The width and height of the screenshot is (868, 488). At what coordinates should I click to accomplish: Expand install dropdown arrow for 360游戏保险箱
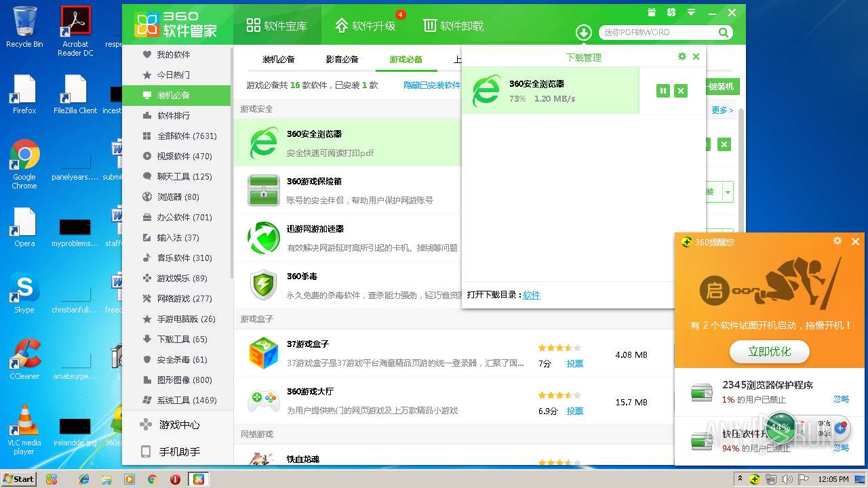tap(728, 192)
